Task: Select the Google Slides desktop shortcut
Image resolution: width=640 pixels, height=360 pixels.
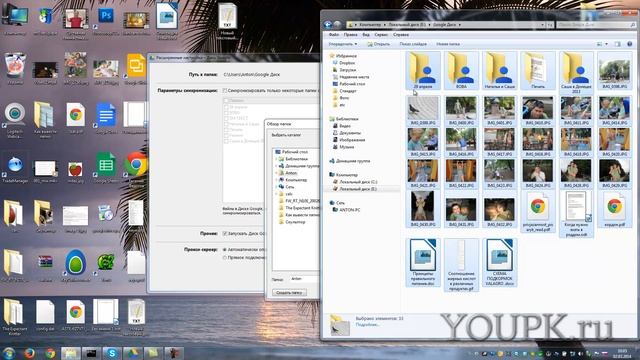Action: (136, 69)
